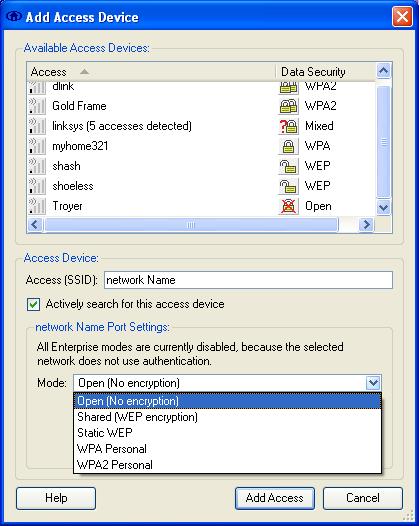The image size is (419, 526).
Task: Click the signal strength icon for shoeless
Action: coord(37,186)
